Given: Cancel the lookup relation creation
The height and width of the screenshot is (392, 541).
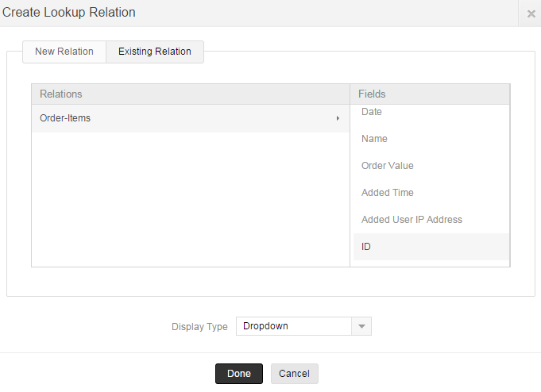Looking at the screenshot, I should tap(294, 374).
